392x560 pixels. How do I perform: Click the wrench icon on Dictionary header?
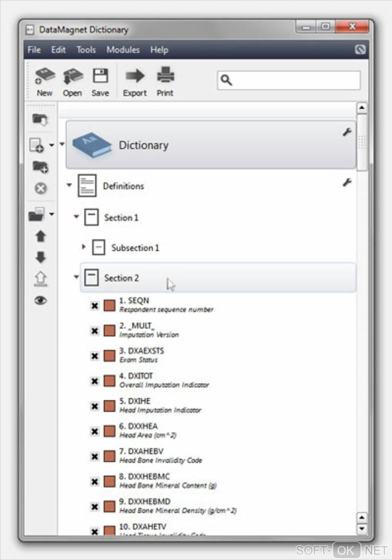tap(347, 132)
